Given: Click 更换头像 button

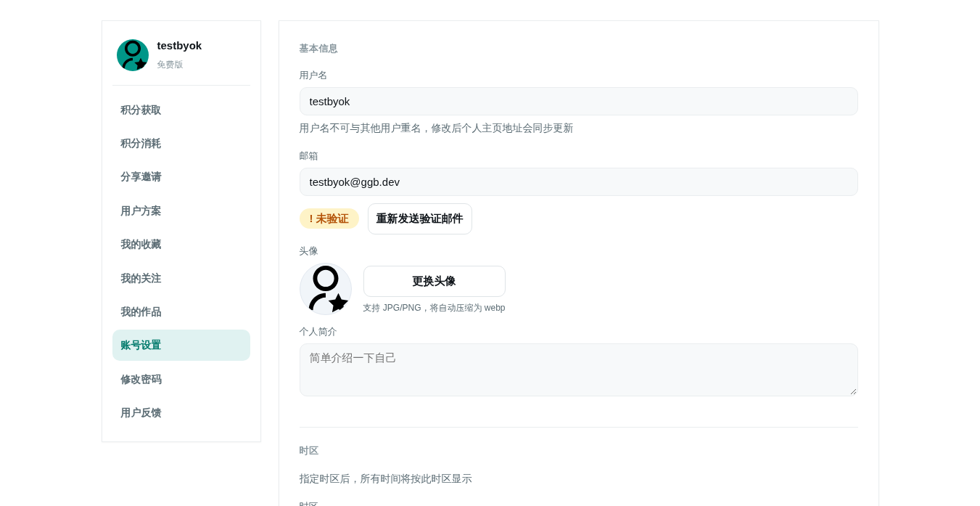Looking at the screenshot, I should (x=435, y=282).
